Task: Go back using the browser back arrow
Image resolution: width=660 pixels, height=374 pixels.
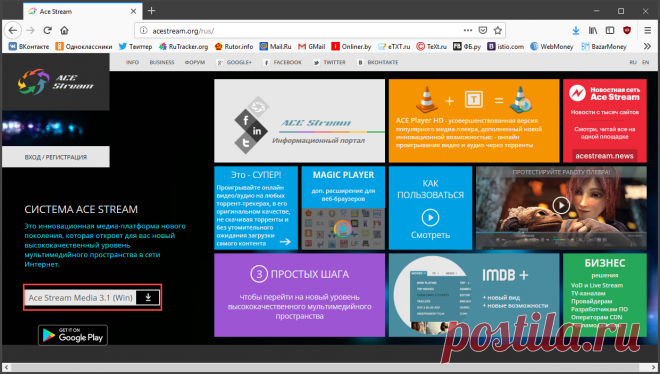Action: tap(13, 30)
